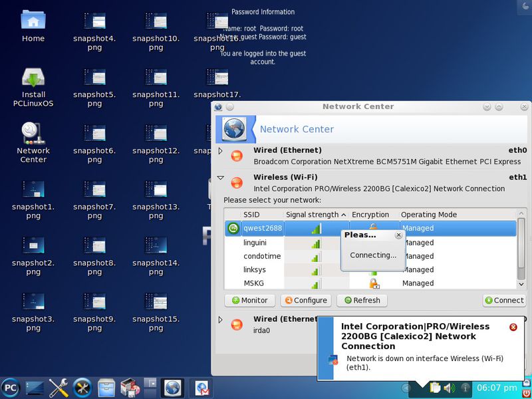Launch the blue round tools control center icon
Screen dimensions: 532x399
tap(82, 388)
